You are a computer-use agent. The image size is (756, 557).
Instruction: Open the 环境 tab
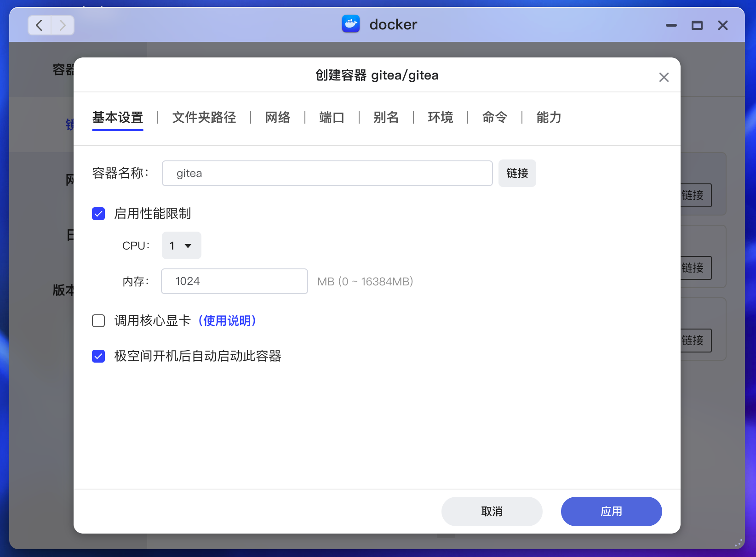click(x=441, y=118)
